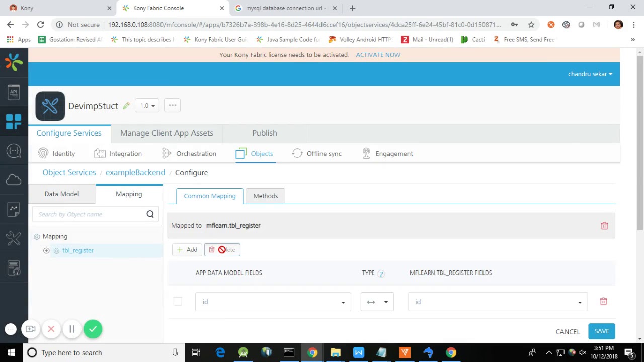The width and height of the screenshot is (644, 362).
Task: Click the pencil icon beside DevimpStuct
Action: [126, 106]
